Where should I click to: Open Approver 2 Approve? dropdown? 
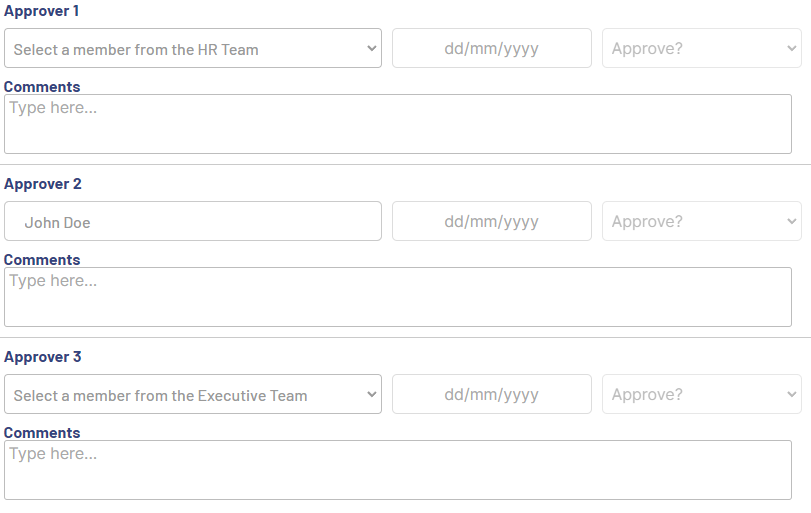click(x=701, y=221)
